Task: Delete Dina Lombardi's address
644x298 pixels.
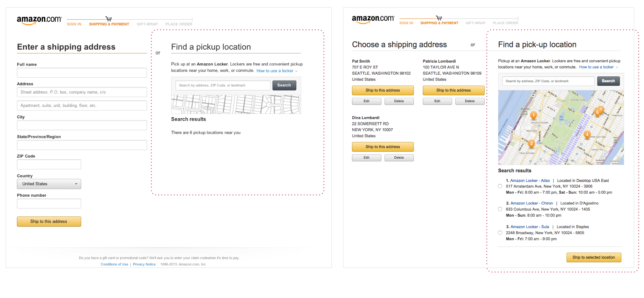Action: point(399,158)
